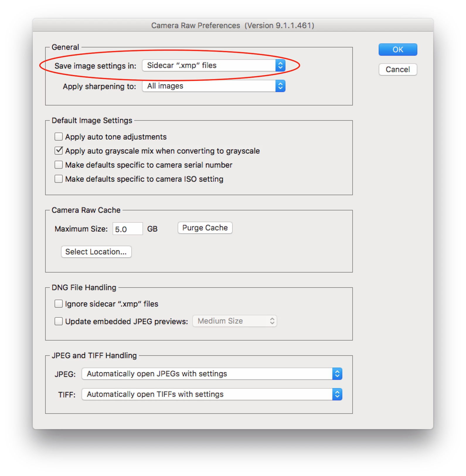Viewport: 466px width, 476px height.
Task: Click the Maximum Size input field
Action: pos(128,229)
